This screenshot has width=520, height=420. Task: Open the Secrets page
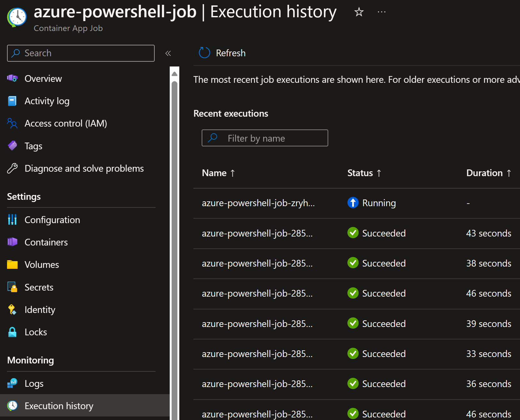[39, 287]
